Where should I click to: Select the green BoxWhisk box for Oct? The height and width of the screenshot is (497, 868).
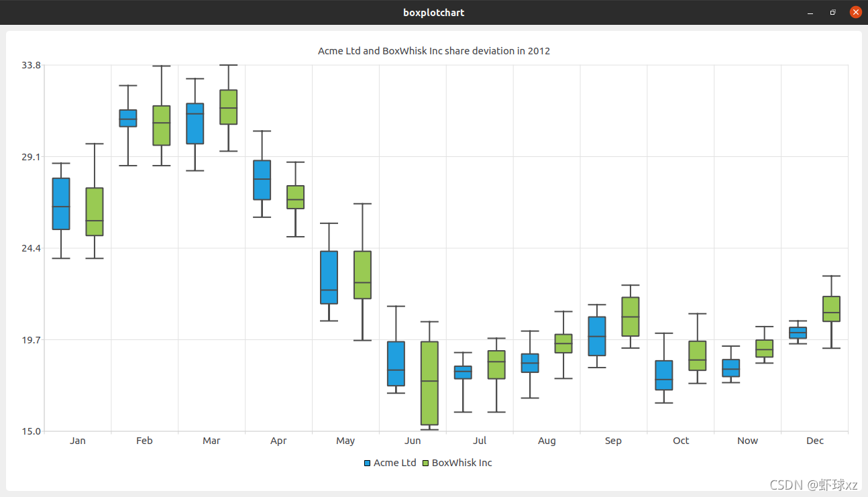point(698,355)
